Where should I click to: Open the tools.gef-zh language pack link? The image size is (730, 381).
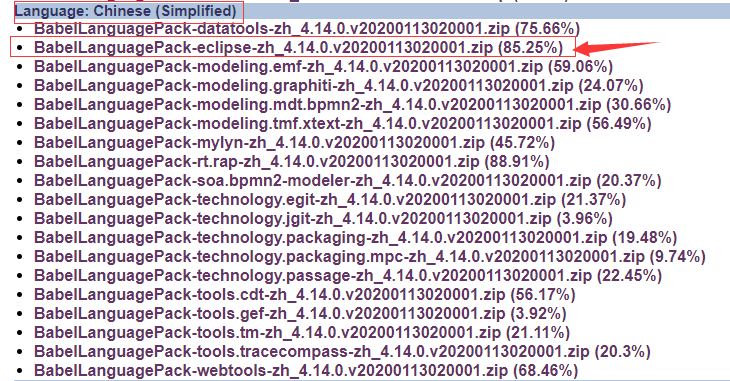coord(270,313)
